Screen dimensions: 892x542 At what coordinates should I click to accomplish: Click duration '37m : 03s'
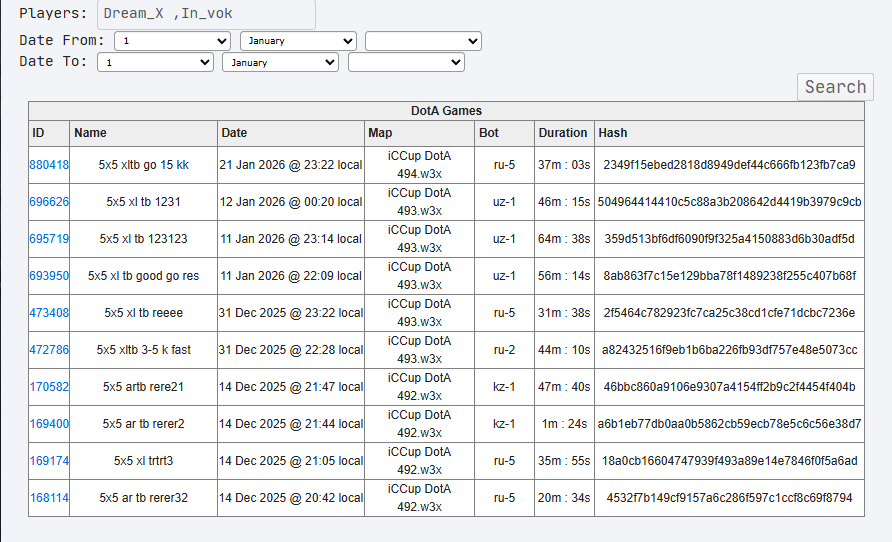coord(564,165)
